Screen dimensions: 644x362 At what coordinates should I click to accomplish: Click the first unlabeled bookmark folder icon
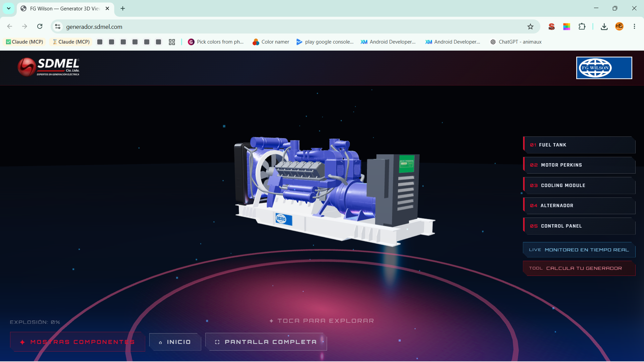[x=100, y=42]
